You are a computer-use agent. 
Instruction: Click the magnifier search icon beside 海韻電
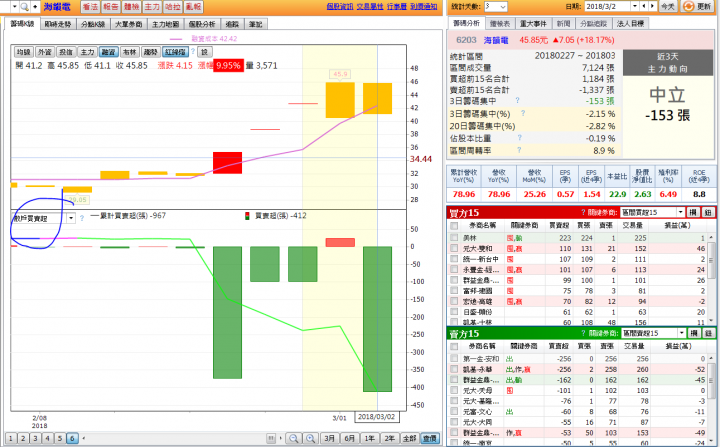pos(24,7)
